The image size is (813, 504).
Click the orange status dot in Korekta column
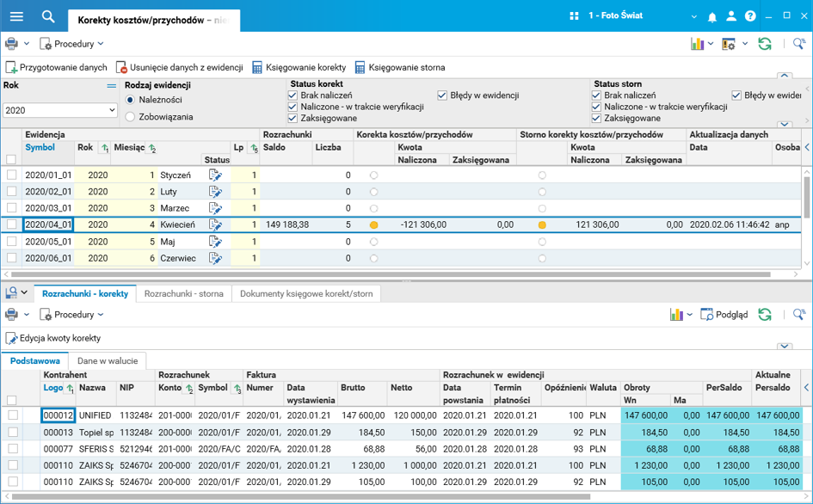(x=373, y=225)
